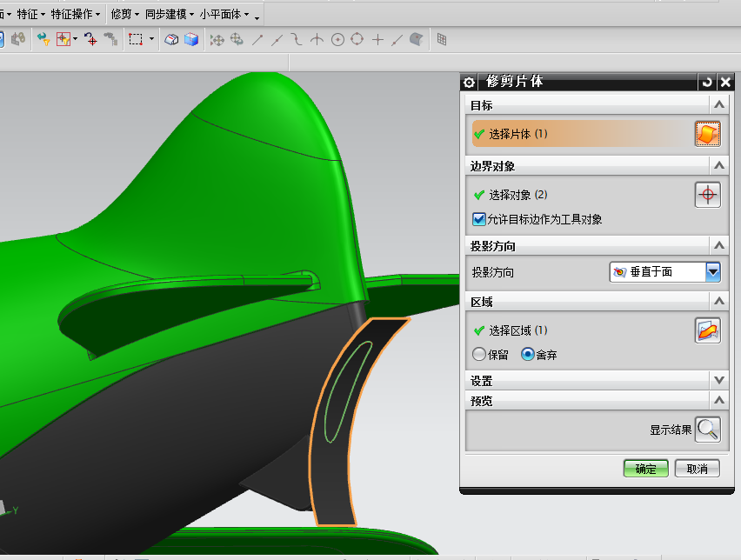
Task: Click the 显示结果 preview magnifier icon
Action: (707, 429)
